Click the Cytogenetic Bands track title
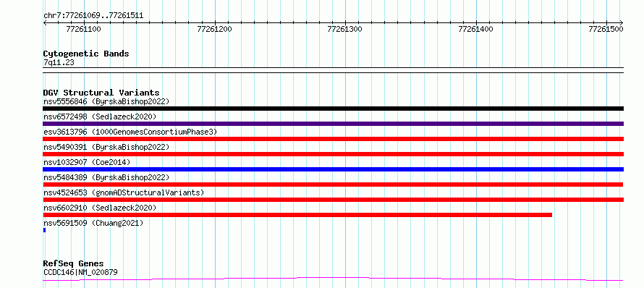The height and width of the screenshot is (288, 644). pos(86,54)
